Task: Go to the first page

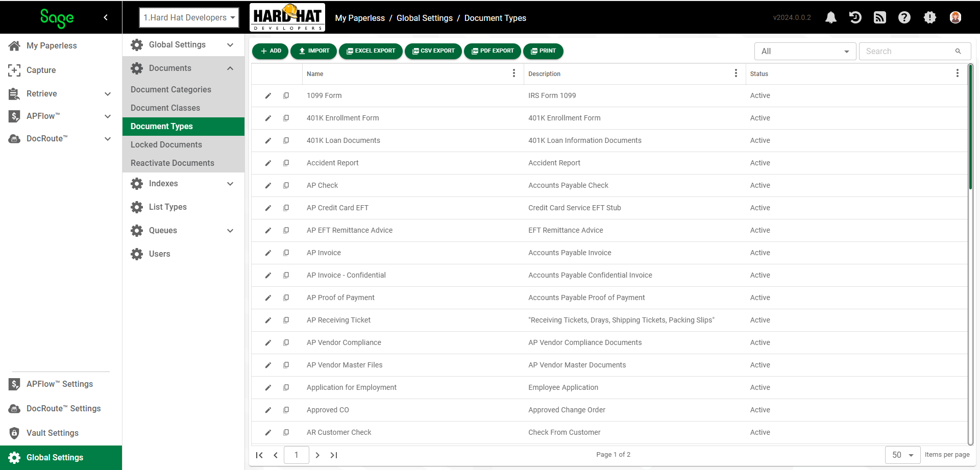Action: coord(259,455)
